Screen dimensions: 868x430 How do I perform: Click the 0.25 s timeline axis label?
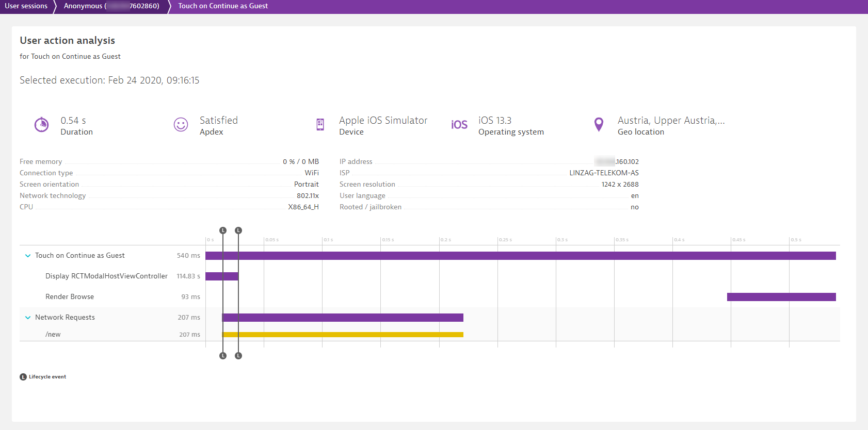pyautogui.click(x=505, y=240)
